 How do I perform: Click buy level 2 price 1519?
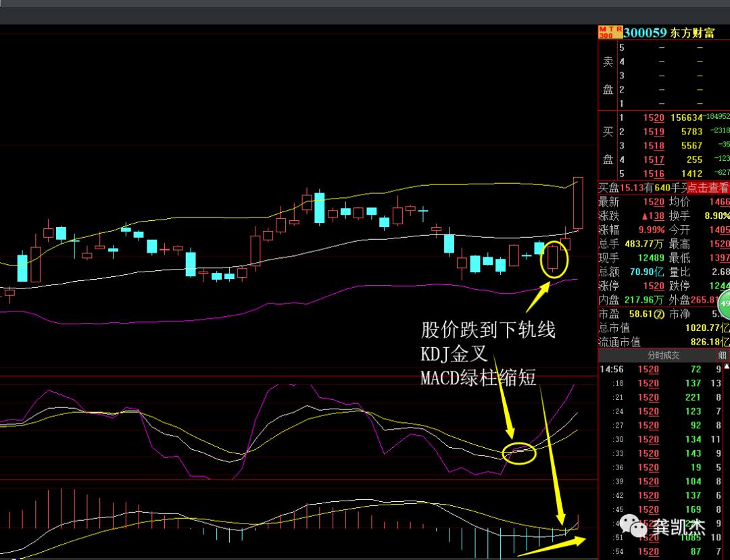click(653, 132)
